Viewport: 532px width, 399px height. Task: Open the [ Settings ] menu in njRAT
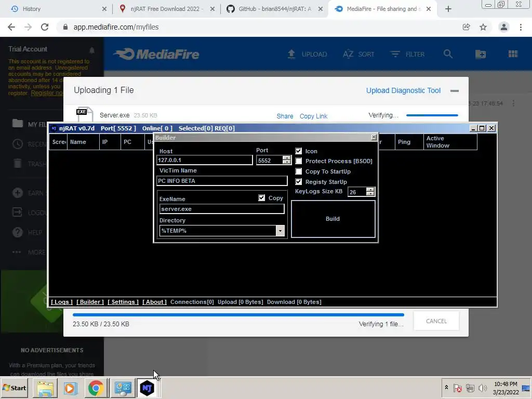[123, 302]
